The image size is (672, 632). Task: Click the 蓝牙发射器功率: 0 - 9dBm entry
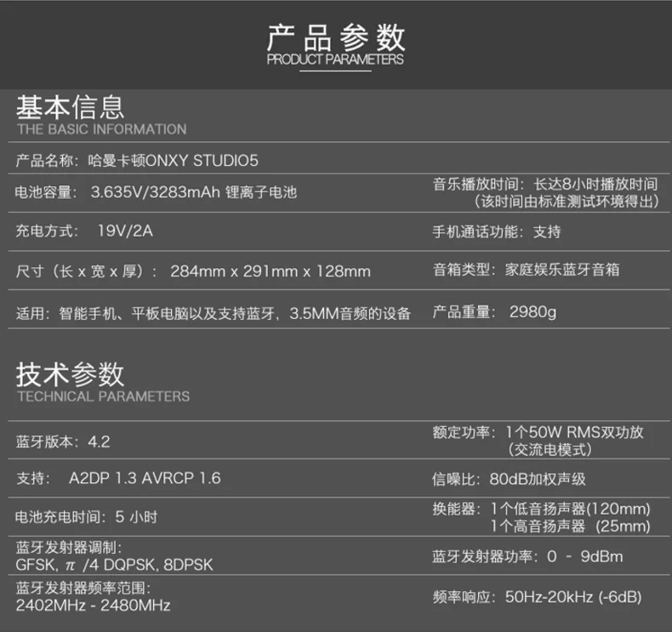point(527,556)
